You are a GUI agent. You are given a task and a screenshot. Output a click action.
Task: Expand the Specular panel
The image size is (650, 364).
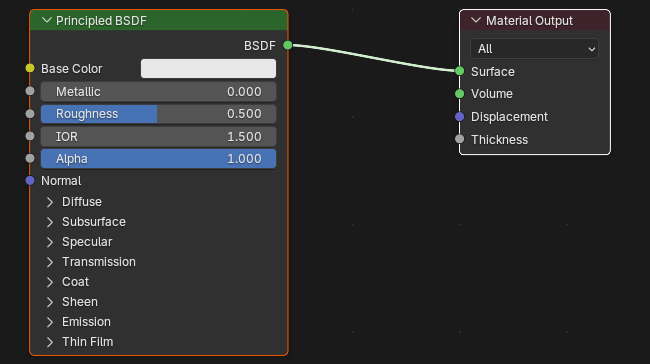click(50, 242)
